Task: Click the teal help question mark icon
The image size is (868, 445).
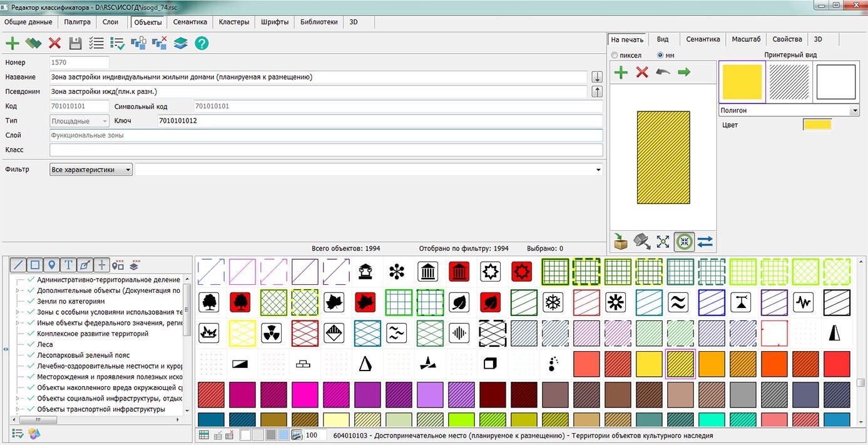Action: tap(202, 43)
